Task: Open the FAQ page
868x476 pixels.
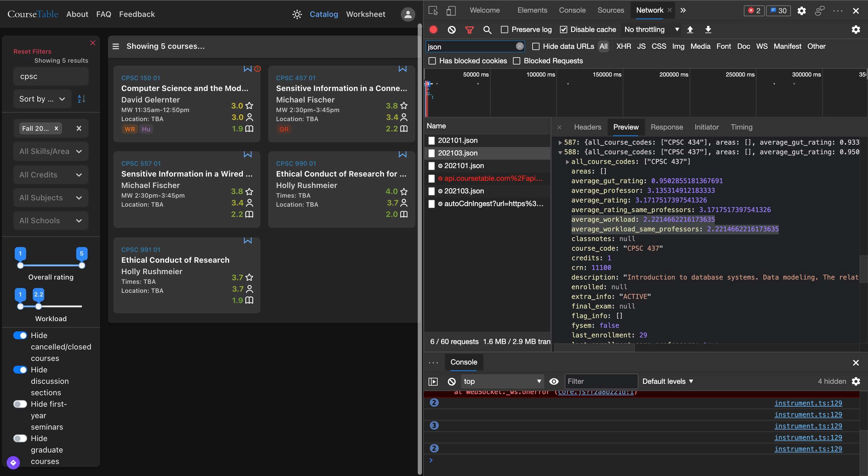Action: 103,14
